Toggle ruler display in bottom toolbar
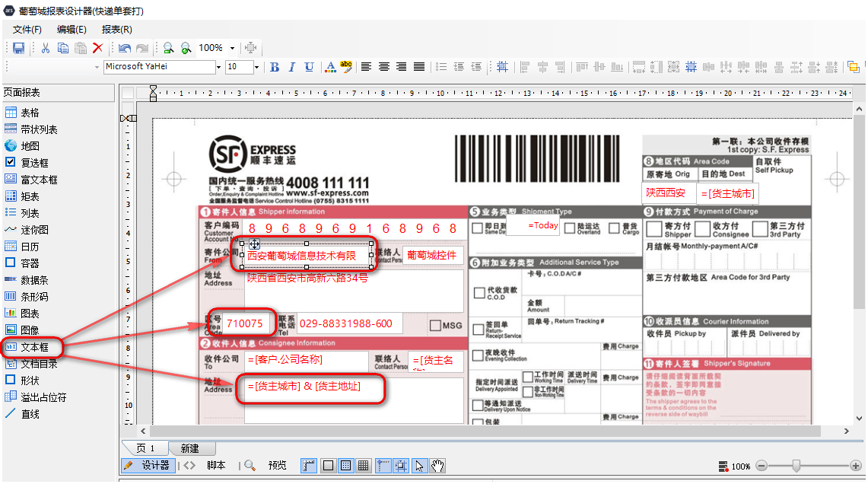The height and width of the screenshot is (484, 868). point(309,466)
